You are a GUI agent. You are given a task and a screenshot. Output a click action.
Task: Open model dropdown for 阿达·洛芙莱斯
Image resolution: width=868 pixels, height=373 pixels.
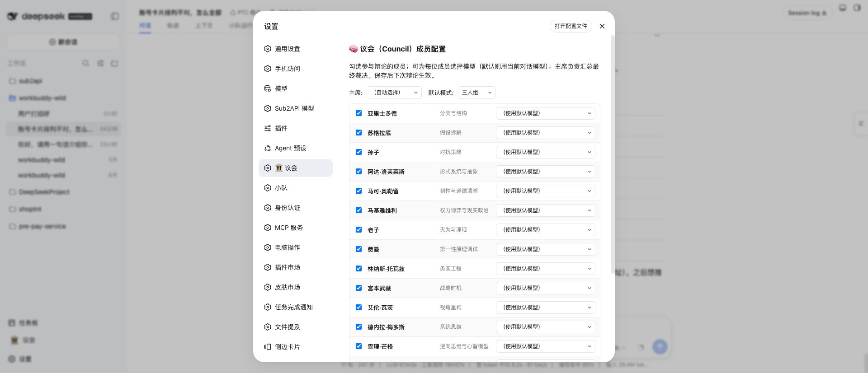click(x=546, y=172)
